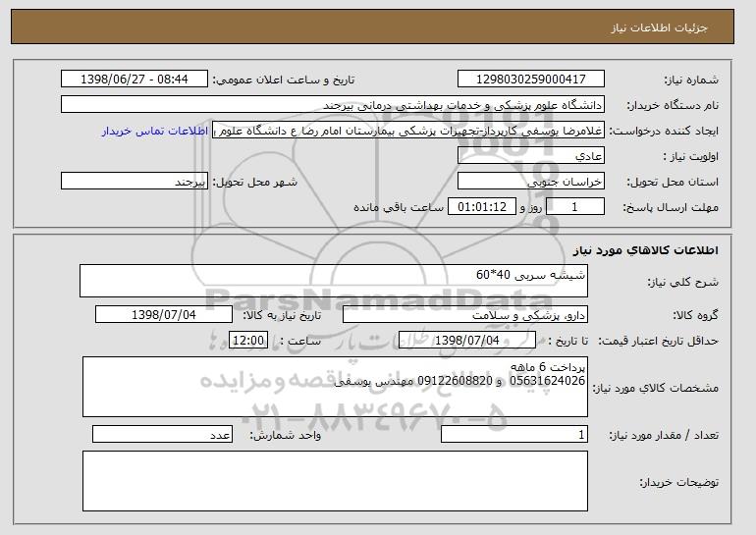756x535 pixels.
Task: Select the label اولویت نیاز
Action: 691,157
